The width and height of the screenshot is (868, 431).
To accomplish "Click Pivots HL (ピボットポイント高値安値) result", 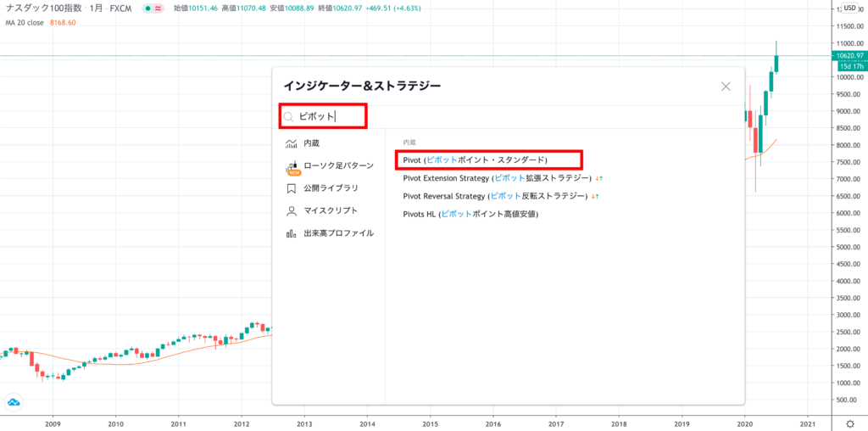I will 470,214.
